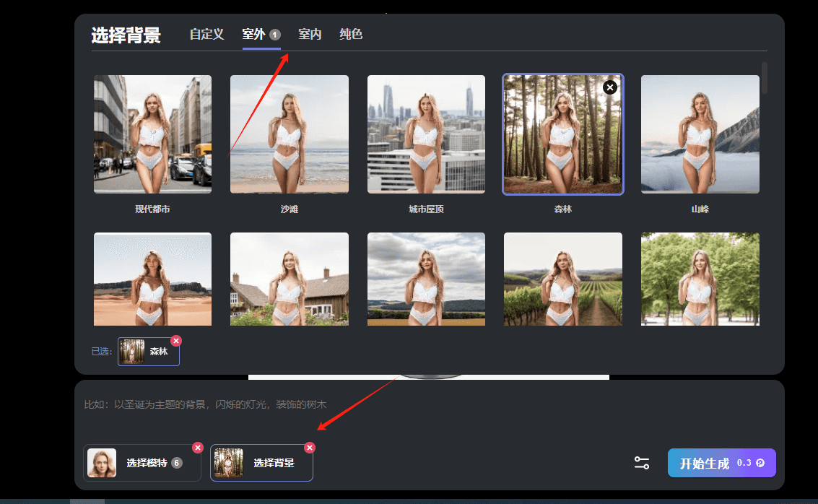Open the 纯色 tab
The image size is (818, 504).
(x=351, y=35)
